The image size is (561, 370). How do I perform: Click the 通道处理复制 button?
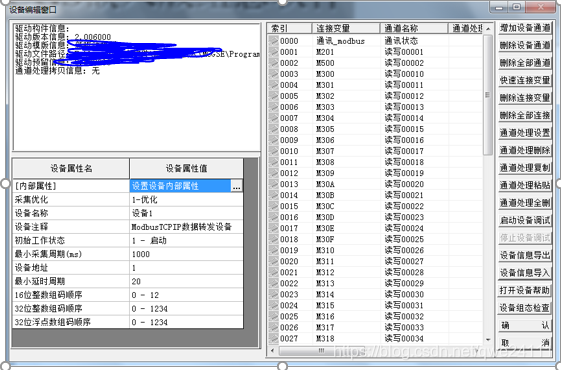pos(525,168)
